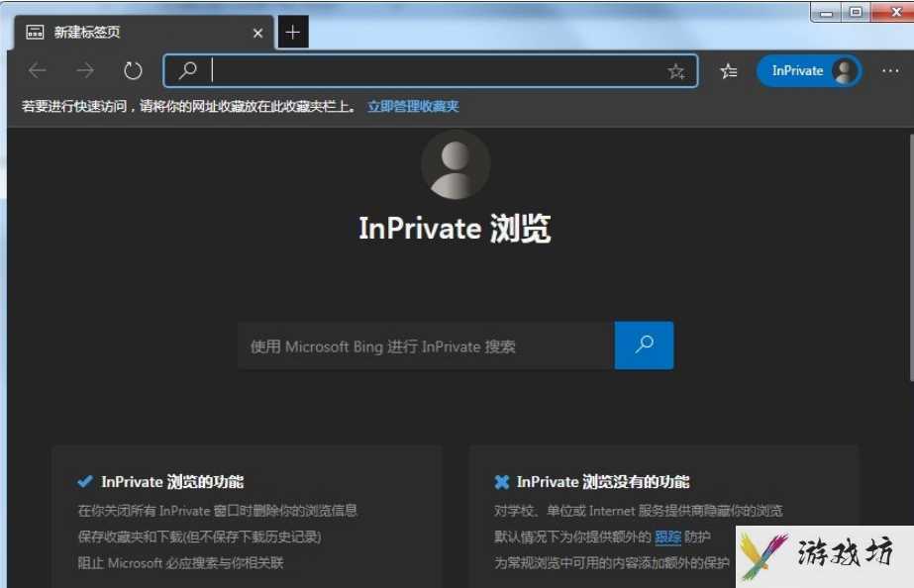Click the blue checkmark icon

point(85,481)
